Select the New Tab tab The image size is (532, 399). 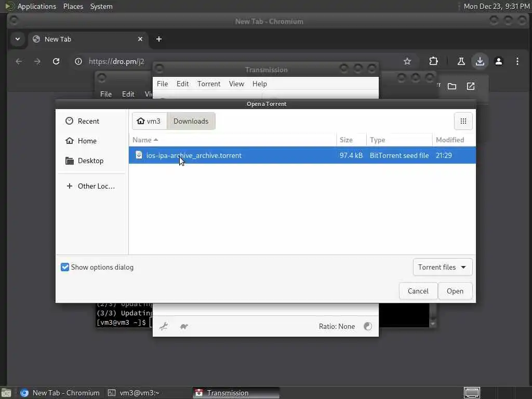click(88, 39)
